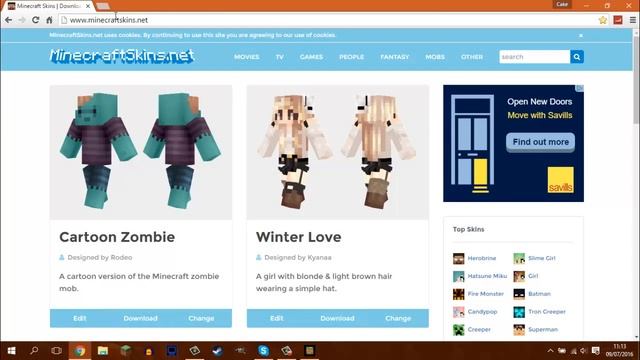This screenshot has width=640, height=360.
Task: Open the Tron Creeper top skin link
Action: tap(547, 312)
